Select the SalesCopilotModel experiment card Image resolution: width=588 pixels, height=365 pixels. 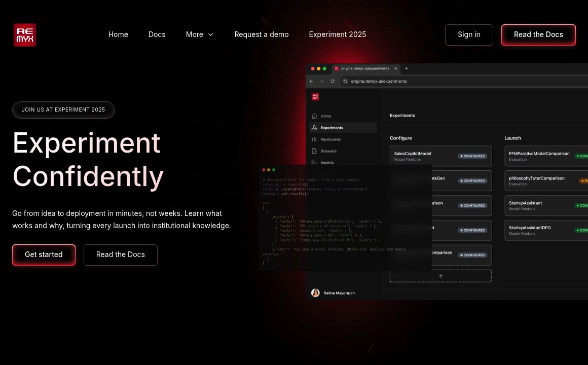pos(440,156)
